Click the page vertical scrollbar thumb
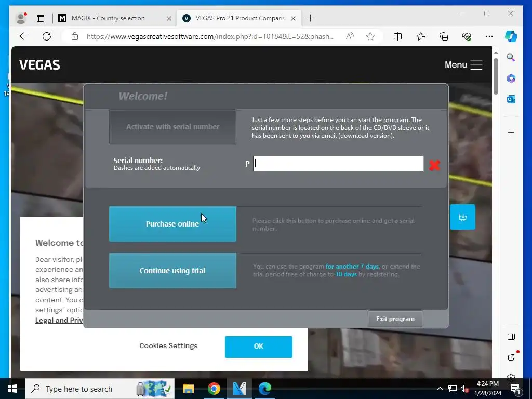This screenshot has height=399, width=532. click(496, 76)
